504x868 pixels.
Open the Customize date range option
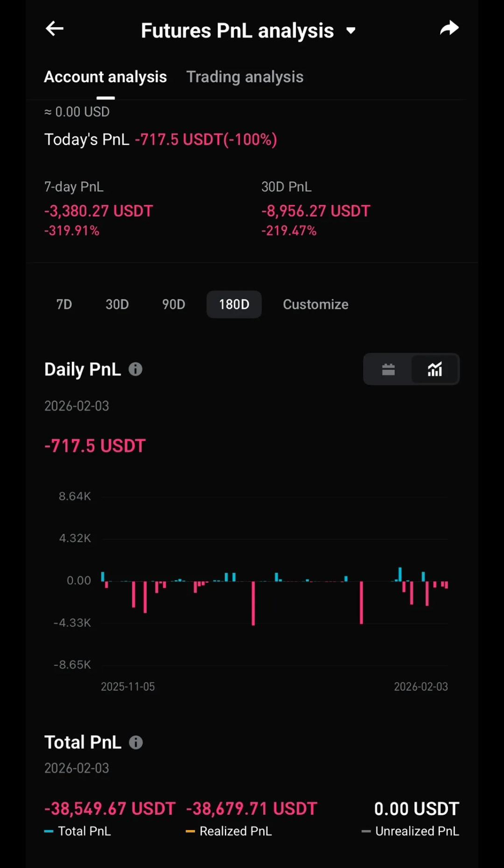(x=315, y=304)
